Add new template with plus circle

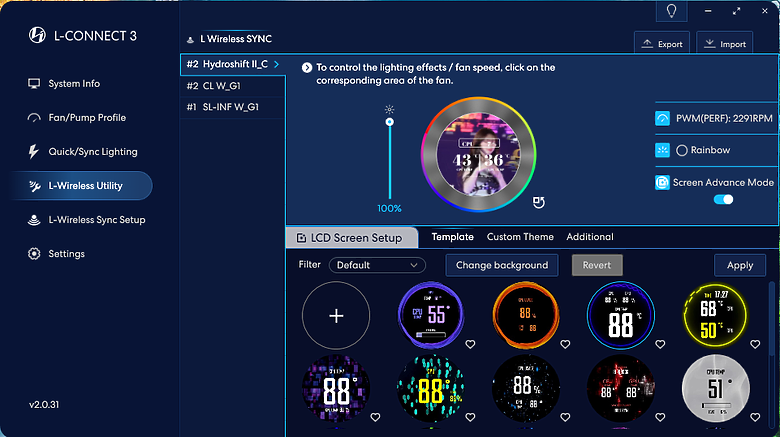[336, 316]
